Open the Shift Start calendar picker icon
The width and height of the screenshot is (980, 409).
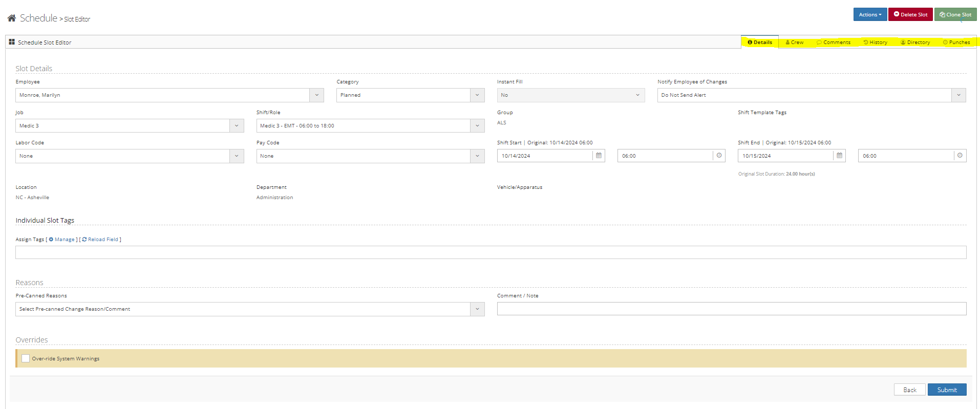(x=599, y=156)
